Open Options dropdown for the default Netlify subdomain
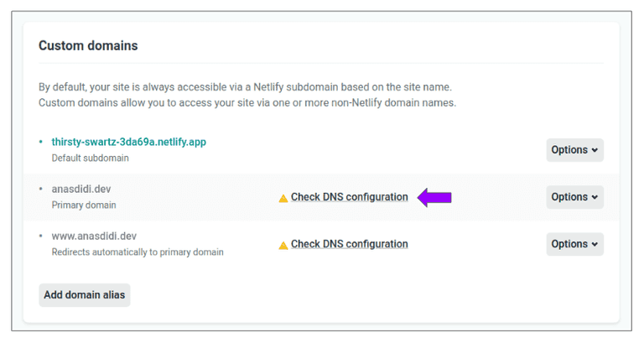 click(x=574, y=150)
